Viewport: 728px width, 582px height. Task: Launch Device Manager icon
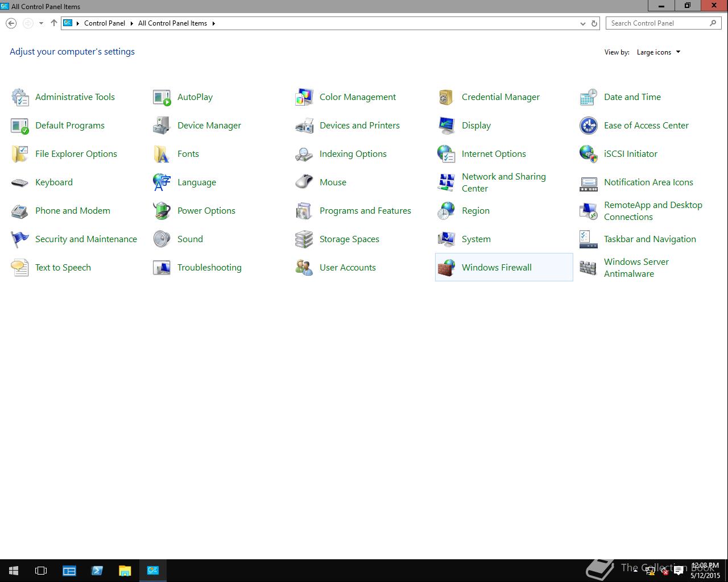point(162,126)
